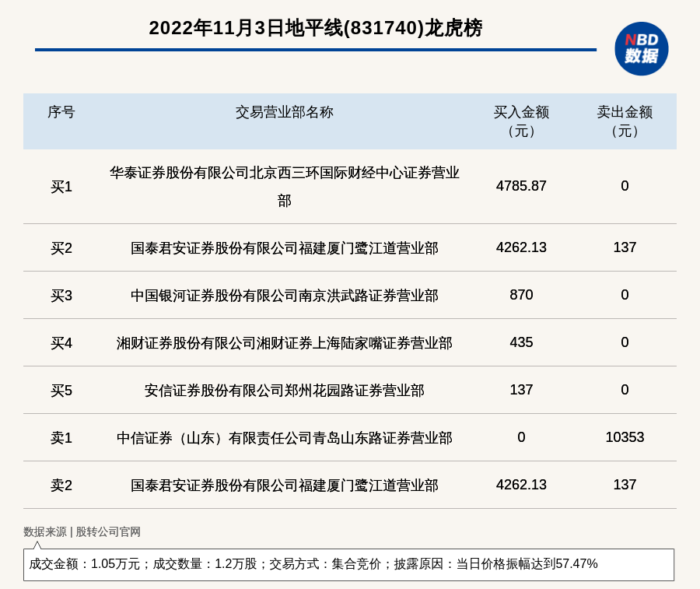The width and height of the screenshot is (700, 589).
Task: Select 国泰君安 厦门鹭江道 name in 卖2 row
Action: (x=285, y=486)
